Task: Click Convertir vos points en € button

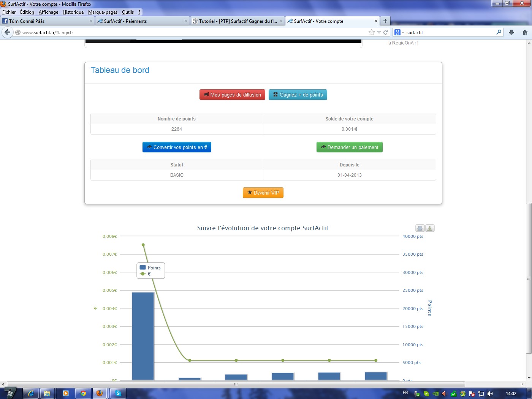Action: pos(177,147)
